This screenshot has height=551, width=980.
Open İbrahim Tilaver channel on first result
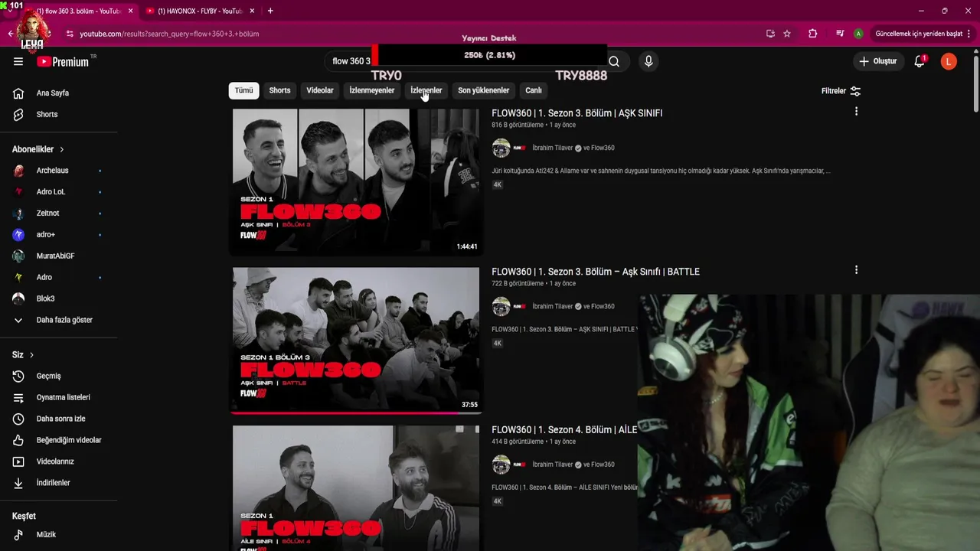coord(552,148)
